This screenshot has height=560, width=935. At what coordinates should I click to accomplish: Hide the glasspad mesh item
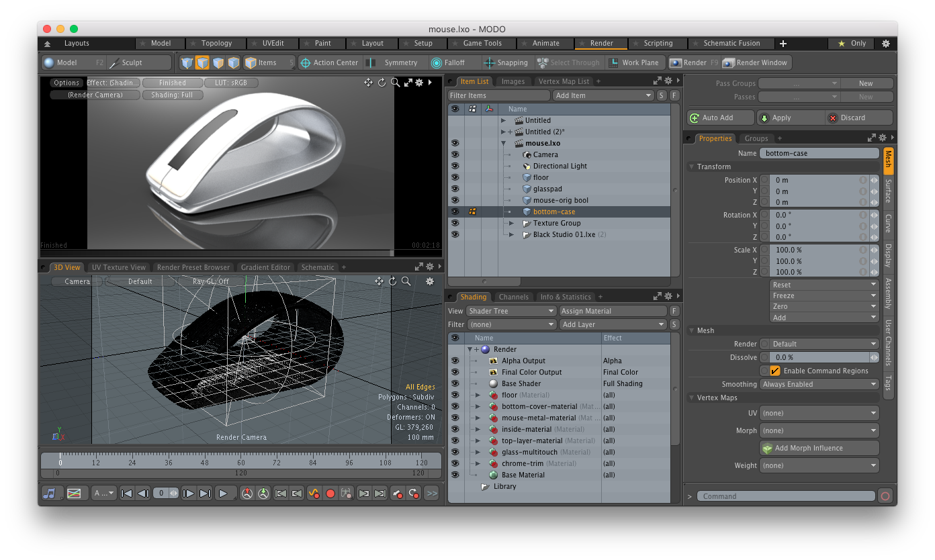pyautogui.click(x=455, y=189)
